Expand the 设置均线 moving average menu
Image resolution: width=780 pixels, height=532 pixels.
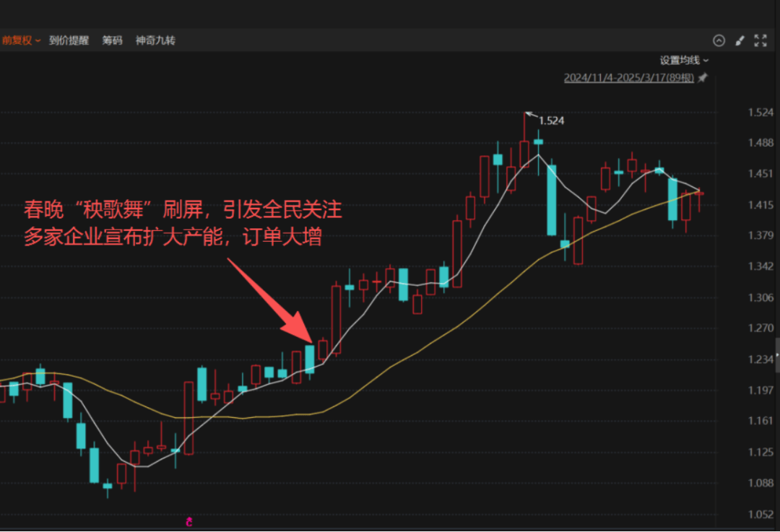tap(684, 61)
